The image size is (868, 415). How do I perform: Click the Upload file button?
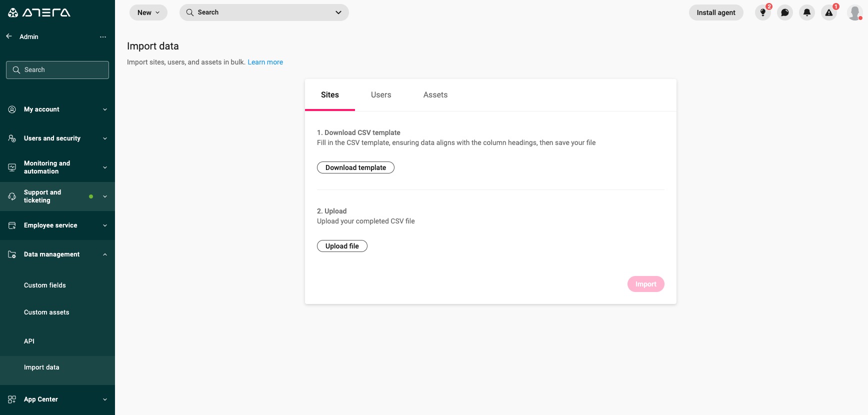point(342,246)
